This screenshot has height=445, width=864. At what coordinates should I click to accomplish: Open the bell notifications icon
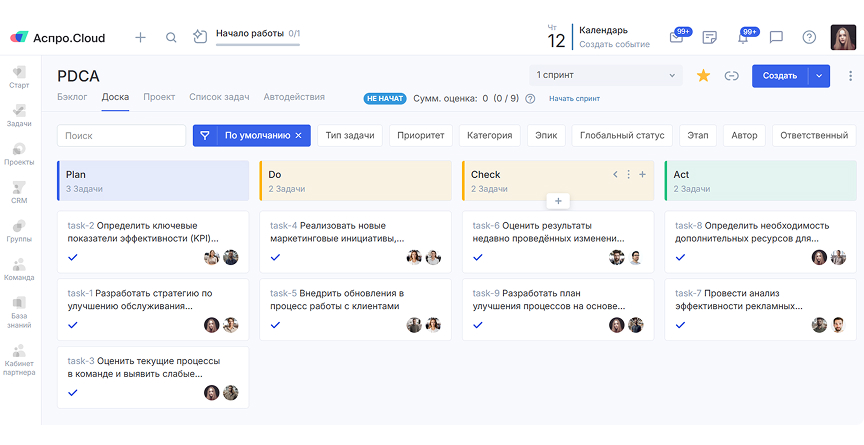[743, 37]
